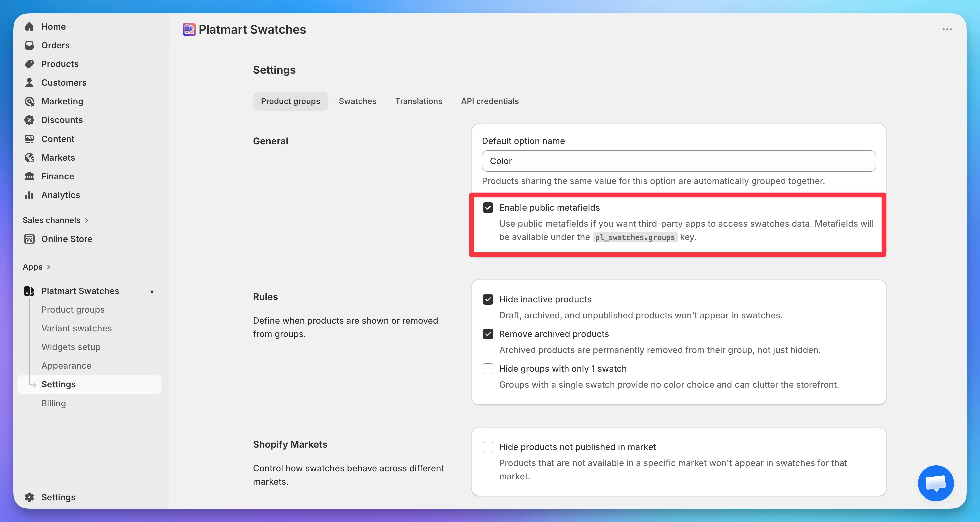Go to Widgets setup page

click(71, 347)
